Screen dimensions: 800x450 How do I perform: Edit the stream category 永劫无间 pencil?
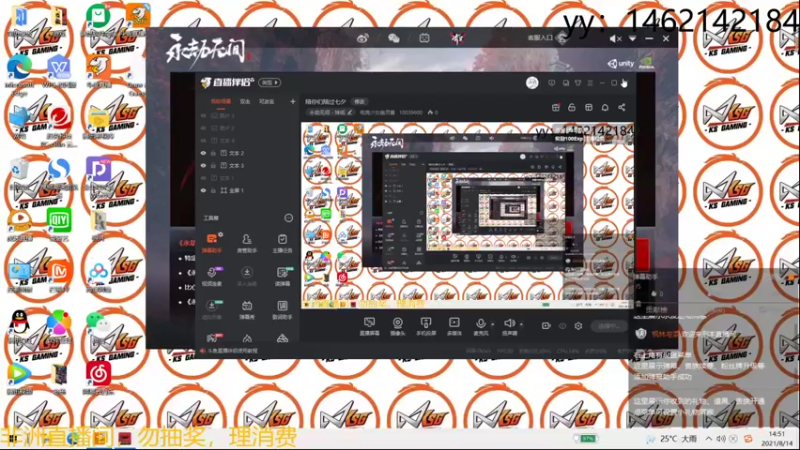350,112
